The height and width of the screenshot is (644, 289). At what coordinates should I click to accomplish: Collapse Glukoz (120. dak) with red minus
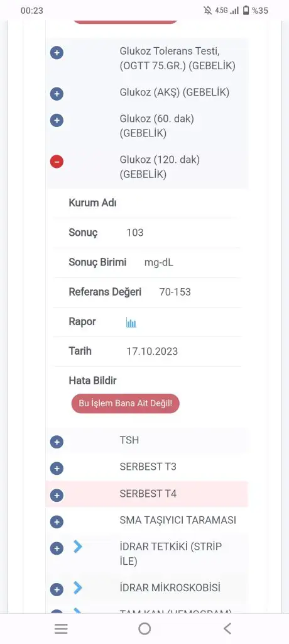[x=57, y=162]
